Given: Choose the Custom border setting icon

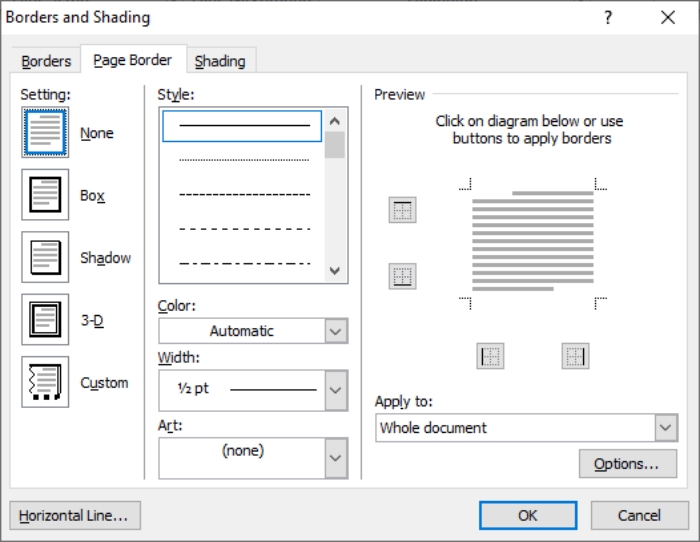Looking at the screenshot, I should (45, 382).
